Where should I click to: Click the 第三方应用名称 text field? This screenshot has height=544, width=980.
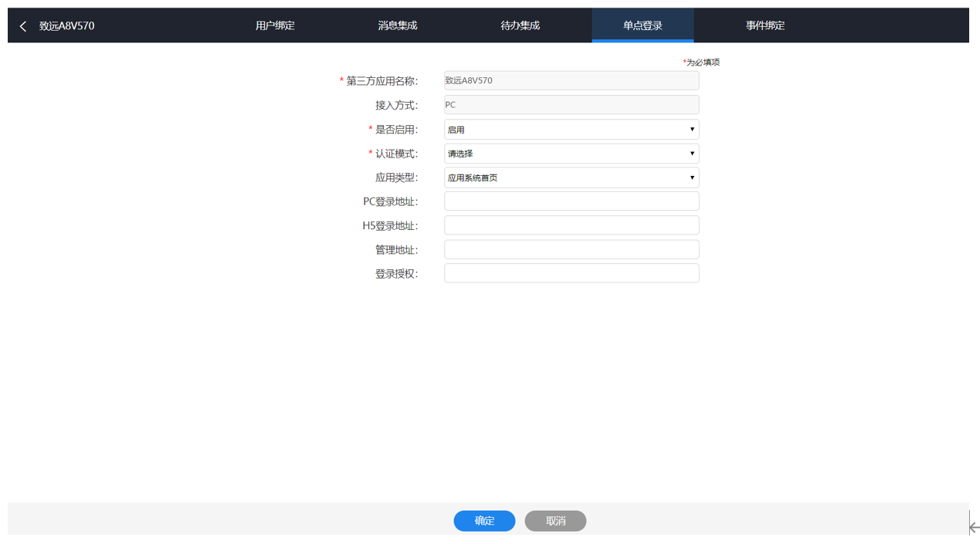(x=571, y=80)
